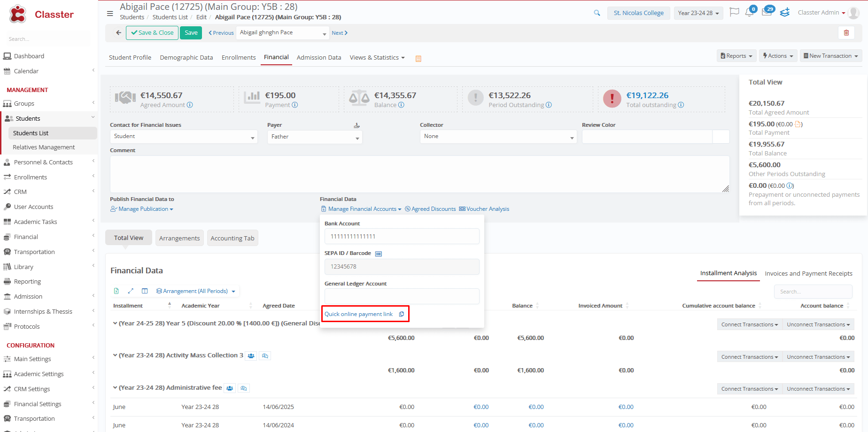Switch to the Enrollments tab
This screenshot has width=868, height=432.
click(239, 58)
